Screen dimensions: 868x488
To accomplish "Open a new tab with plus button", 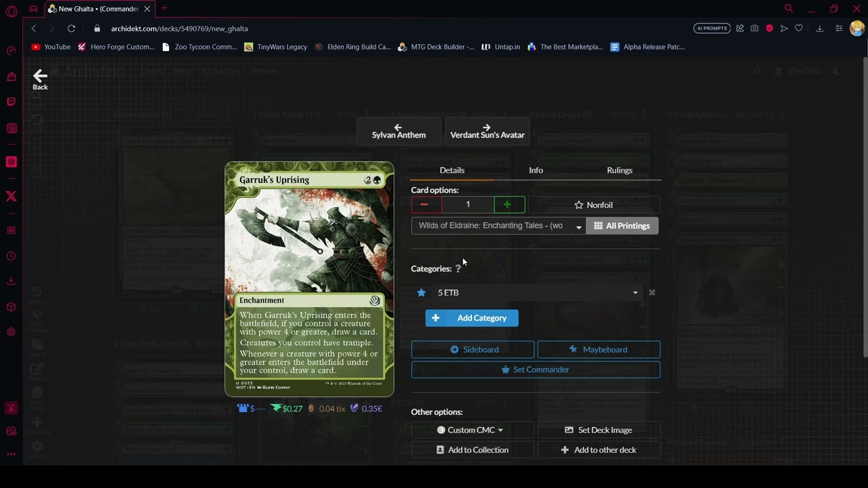I will [164, 9].
